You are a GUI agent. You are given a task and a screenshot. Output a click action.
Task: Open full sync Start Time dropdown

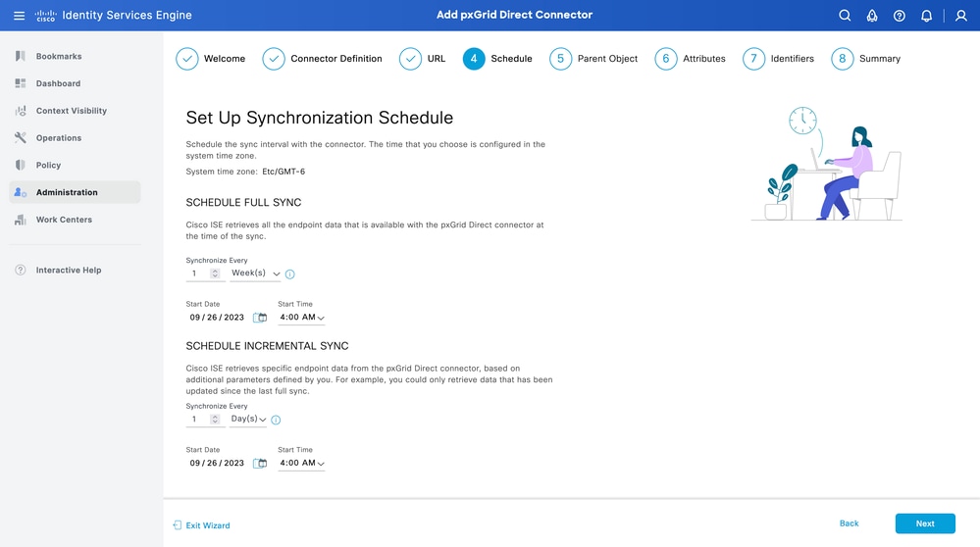302,318
